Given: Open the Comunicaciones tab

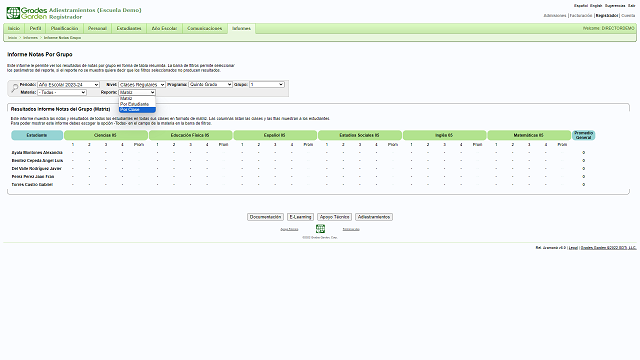Looking at the screenshot, I should pos(204,29).
